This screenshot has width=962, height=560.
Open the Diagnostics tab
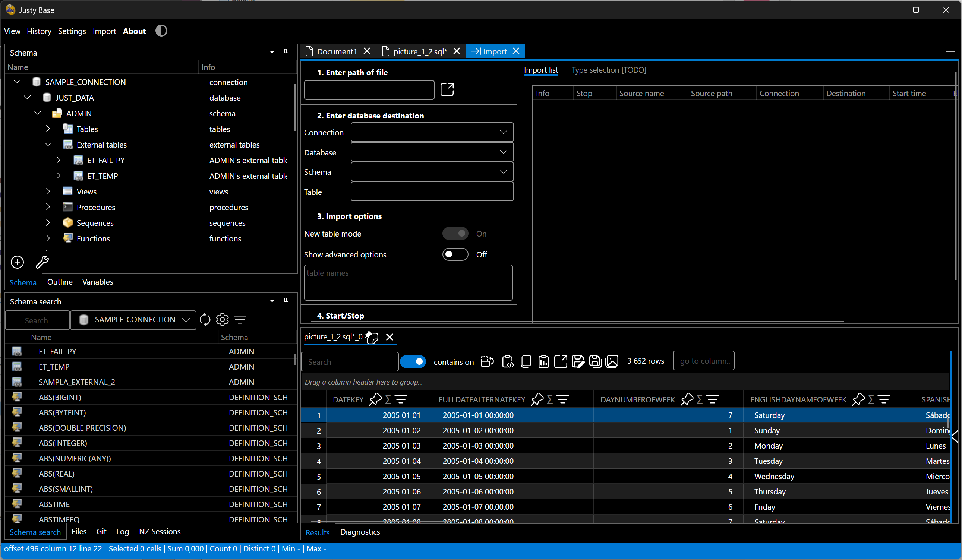360,532
